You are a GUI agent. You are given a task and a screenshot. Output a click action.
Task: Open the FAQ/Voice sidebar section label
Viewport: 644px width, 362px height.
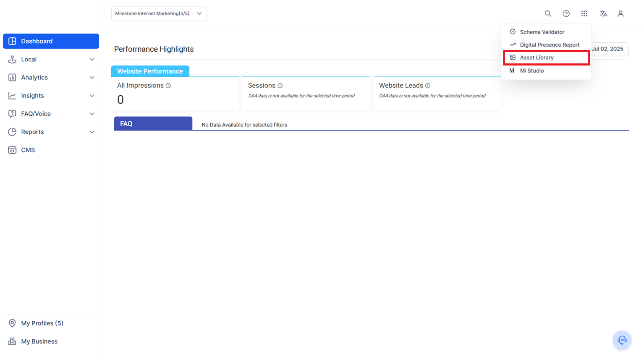pos(36,114)
